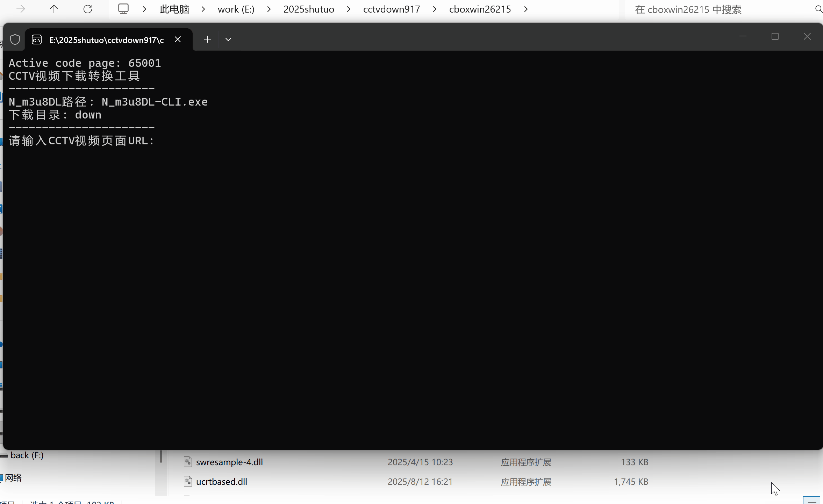Expand the chevron after cboxwin26215
The height and width of the screenshot is (504, 823).
(x=526, y=9)
